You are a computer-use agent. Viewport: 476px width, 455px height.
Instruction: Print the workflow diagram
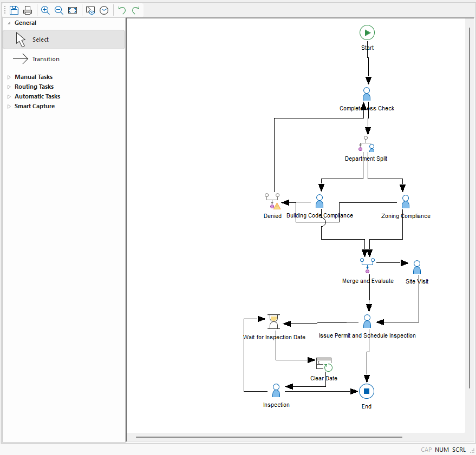click(28, 10)
